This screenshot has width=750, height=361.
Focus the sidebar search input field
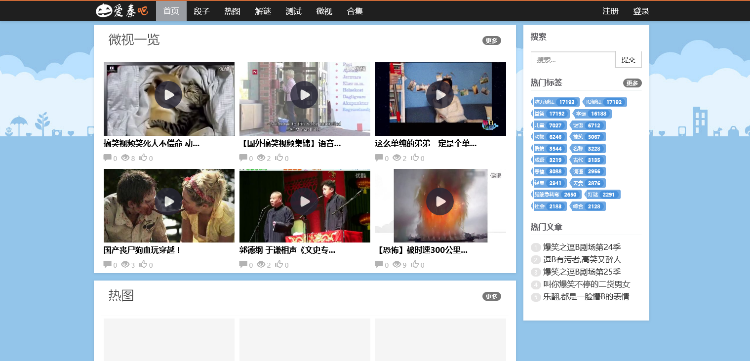573,60
